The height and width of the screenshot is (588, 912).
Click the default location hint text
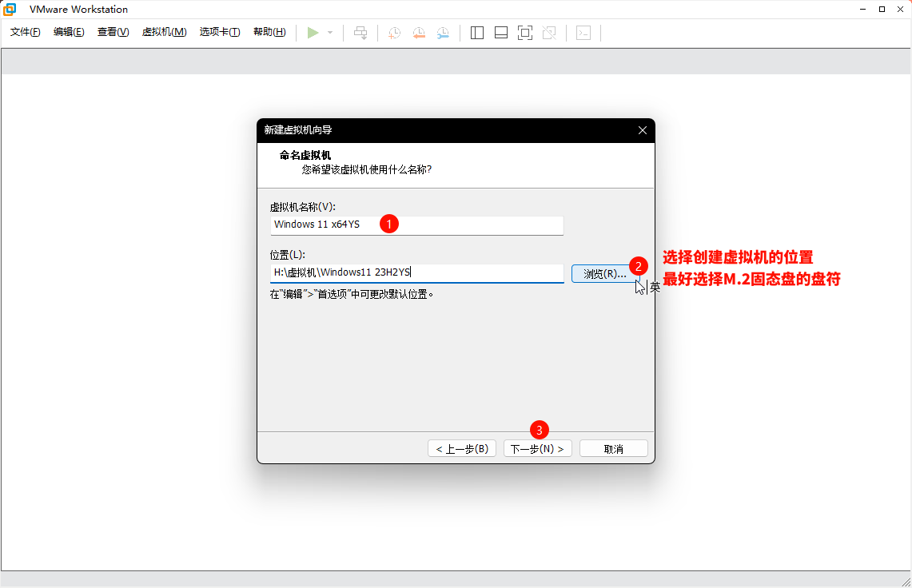point(352,294)
